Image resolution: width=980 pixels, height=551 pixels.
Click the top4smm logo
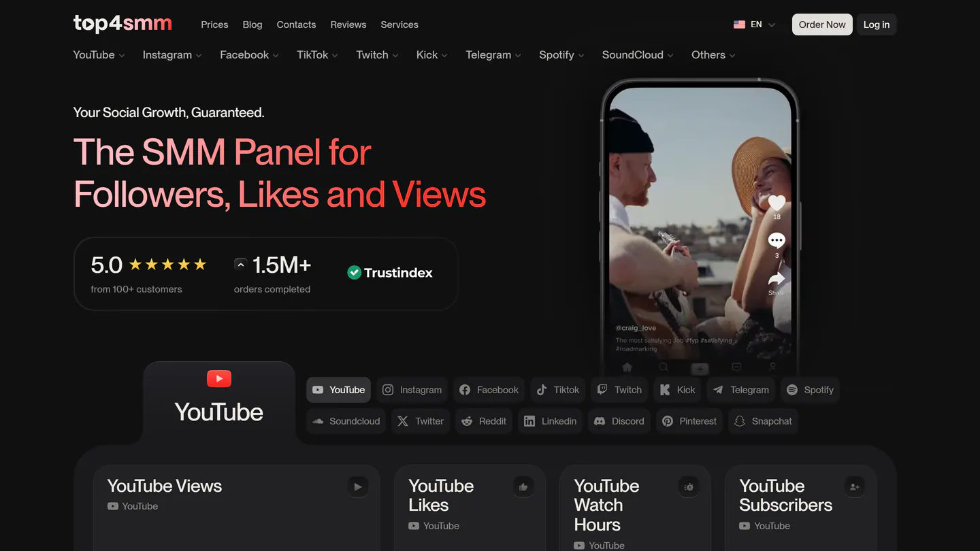click(x=122, y=24)
